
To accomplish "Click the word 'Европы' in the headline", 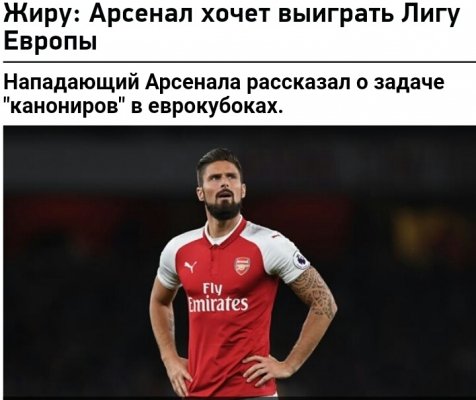I will (50, 41).
